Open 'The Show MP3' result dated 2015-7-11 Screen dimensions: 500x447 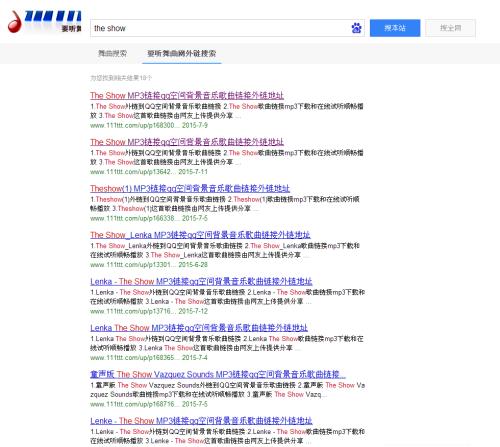(187, 142)
